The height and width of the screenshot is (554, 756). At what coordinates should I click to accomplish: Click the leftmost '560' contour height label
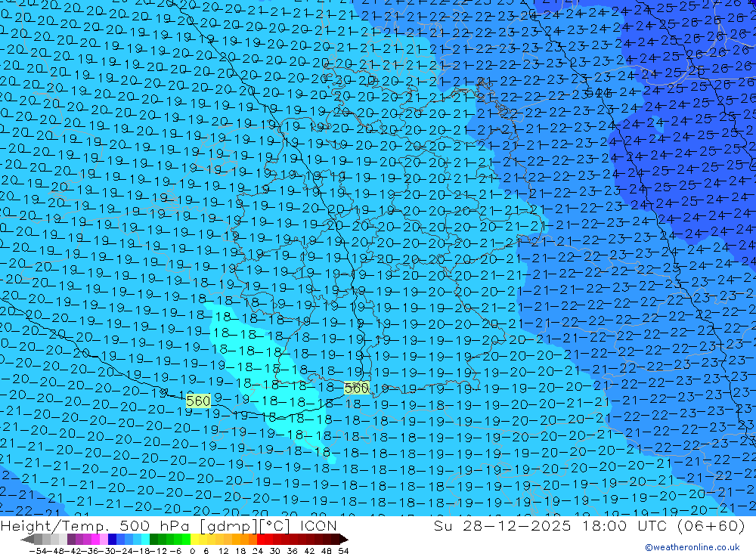tap(198, 401)
